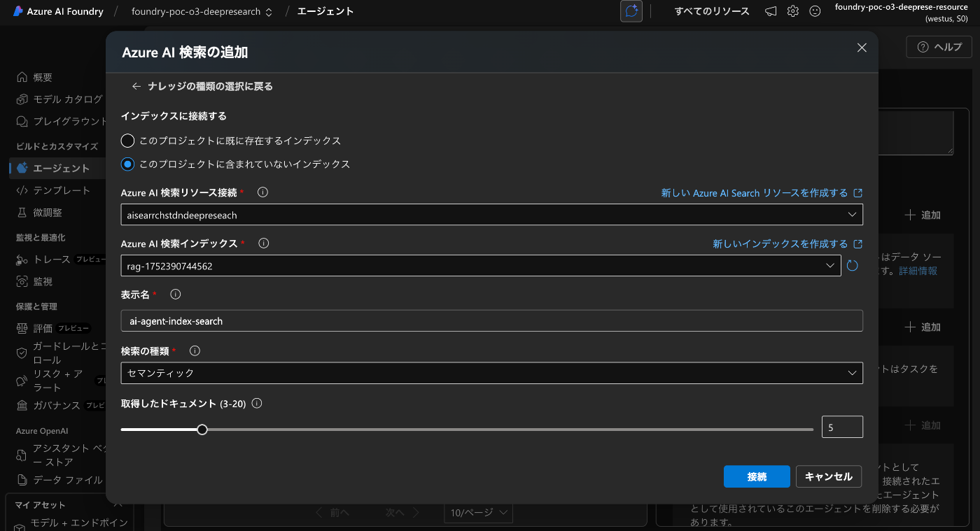The width and height of the screenshot is (980, 531).
Task: Click the document count field showing 5
Action: tap(842, 427)
